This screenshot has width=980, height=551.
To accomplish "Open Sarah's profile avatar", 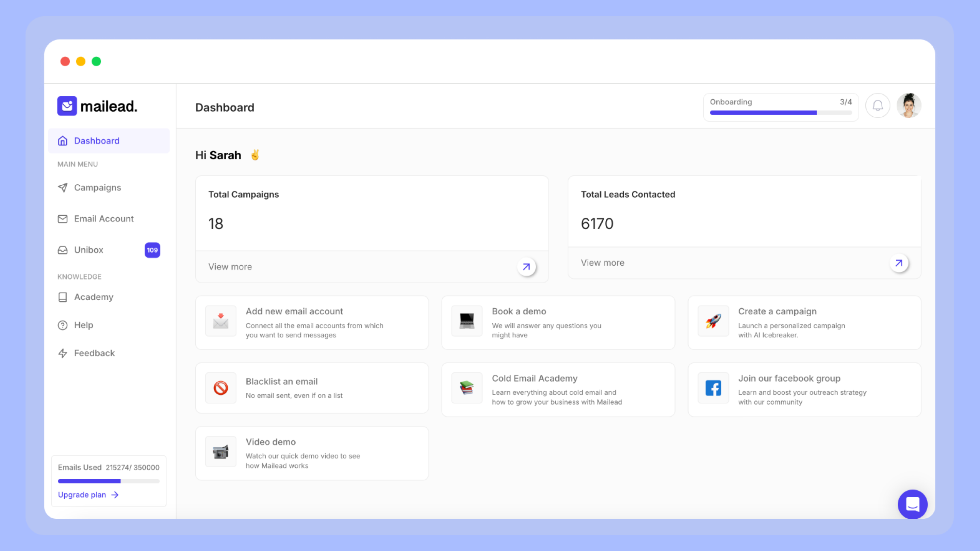I will [x=909, y=106].
